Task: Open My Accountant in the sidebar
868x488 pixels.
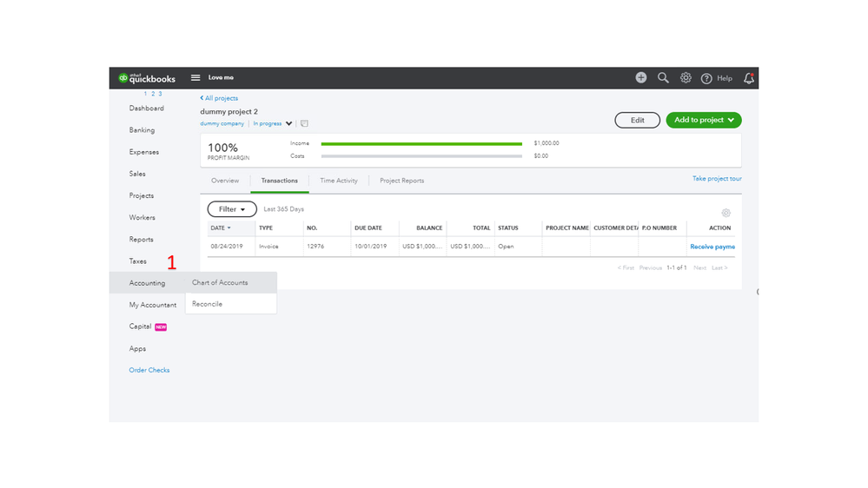Action: tap(153, 305)
